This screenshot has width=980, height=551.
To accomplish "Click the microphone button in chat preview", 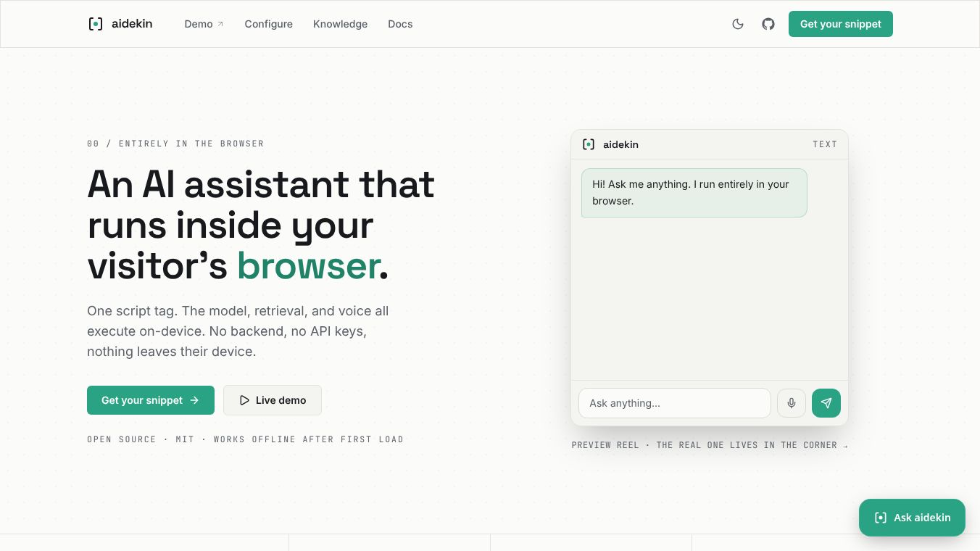I will pyautogui.click(x=792, y=403).
